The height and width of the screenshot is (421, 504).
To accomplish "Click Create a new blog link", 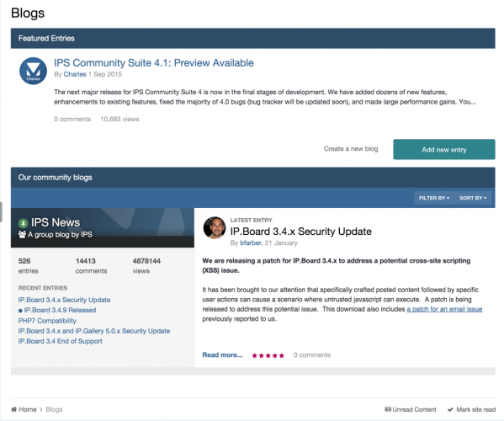I will (x=351, y=149).
